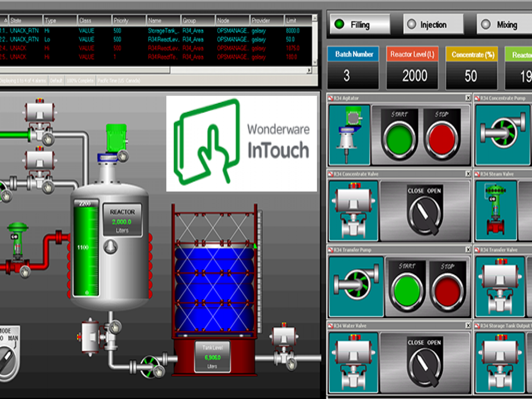Sort alarms by the Priority column header

pos(129,20)
